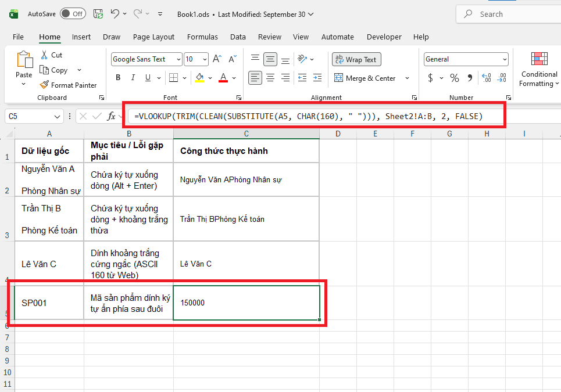This screenshot has height=392, width=561.
Task: Click the Undo arrow icon
Action: click(115, 14)
